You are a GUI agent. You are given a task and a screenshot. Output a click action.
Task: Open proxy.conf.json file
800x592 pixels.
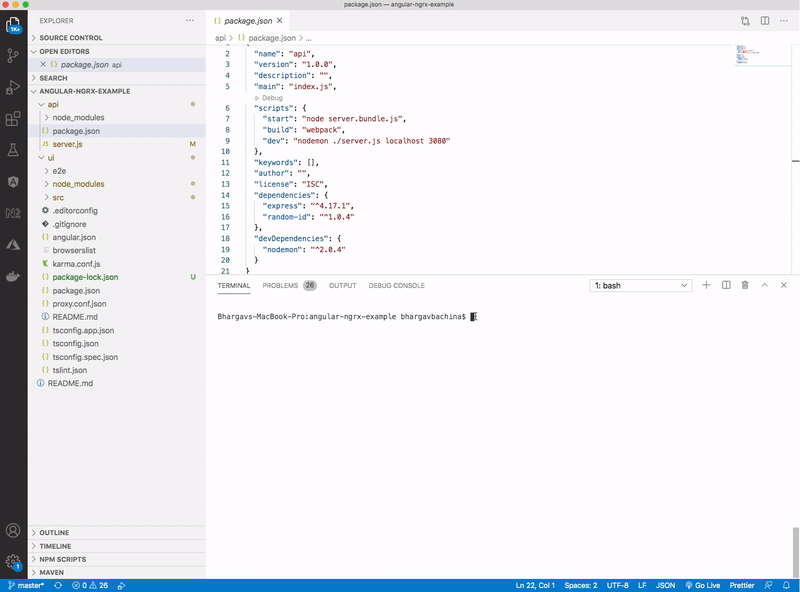coord(117,304)
